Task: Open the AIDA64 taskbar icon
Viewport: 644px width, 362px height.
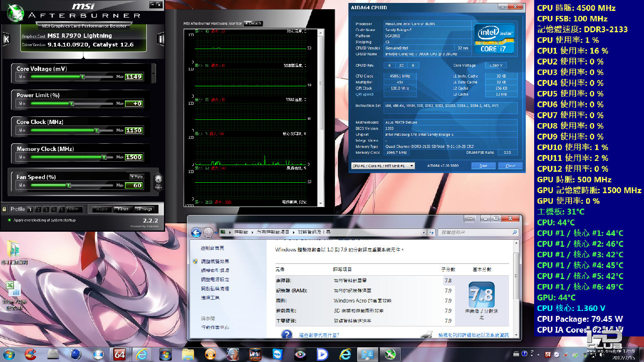Action: coord(120,354)
